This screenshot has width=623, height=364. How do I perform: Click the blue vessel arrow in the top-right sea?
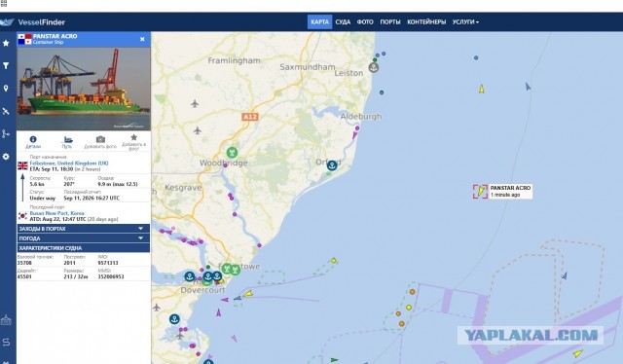[x=528, y=87]
